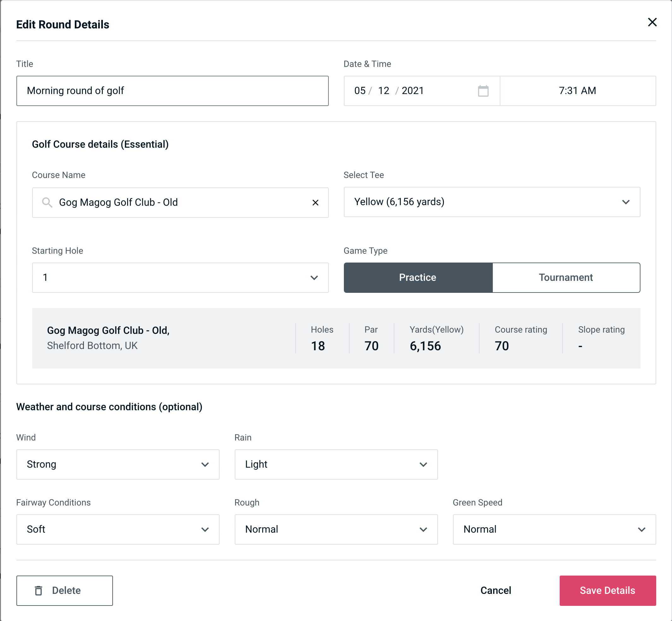The height and width of the screenshot is (621, 672).
Task: Click the clear (X) icon in Course Name field
Action: 315,202
